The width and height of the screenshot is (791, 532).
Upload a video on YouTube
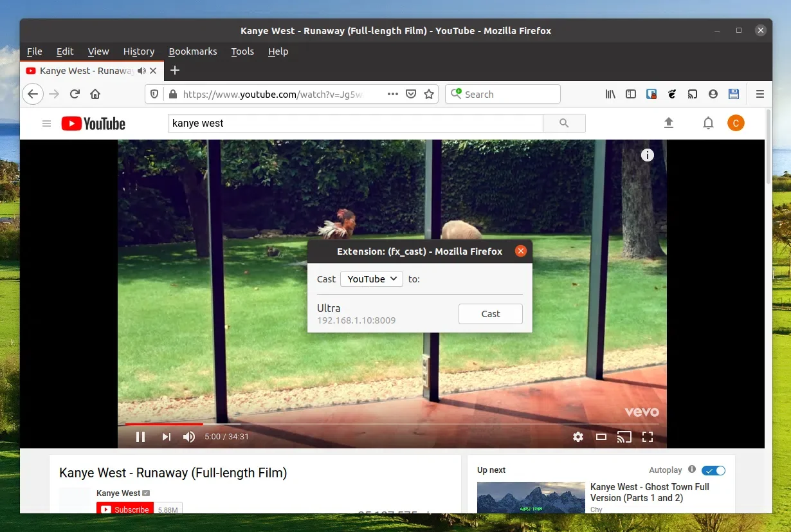pos(669,123)
